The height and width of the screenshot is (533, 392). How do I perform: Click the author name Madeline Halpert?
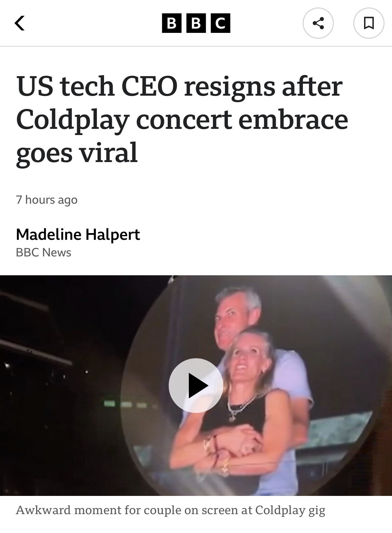(78, 234)
